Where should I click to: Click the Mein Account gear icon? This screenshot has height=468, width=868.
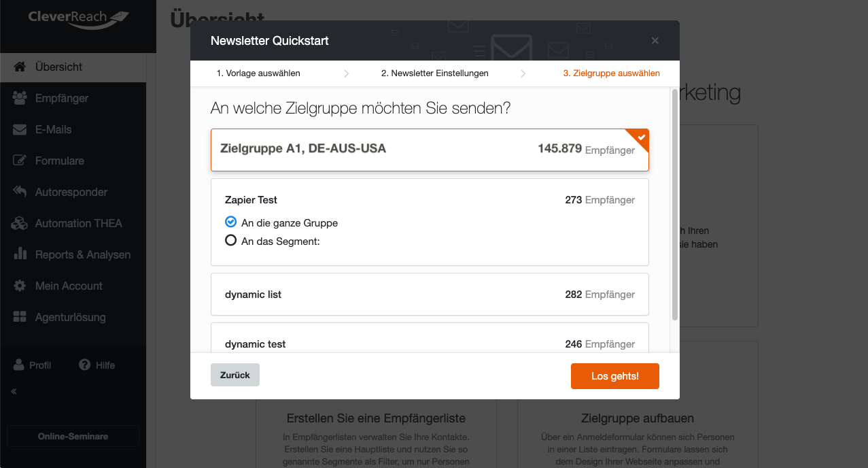[20, 286]
